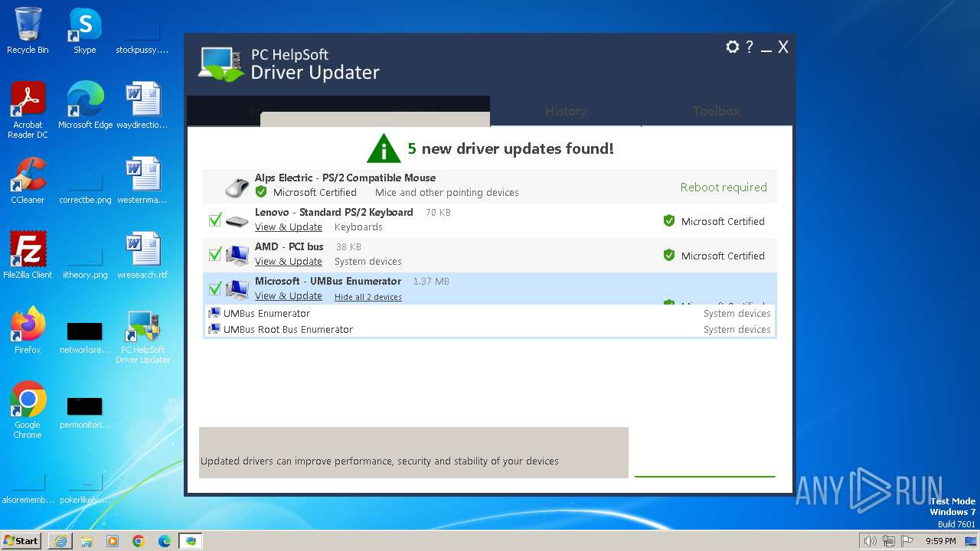Image resolution: width=980 pixels, height=551 pixels.
Task: Open the westernma Word document
Action: [142, 180]
